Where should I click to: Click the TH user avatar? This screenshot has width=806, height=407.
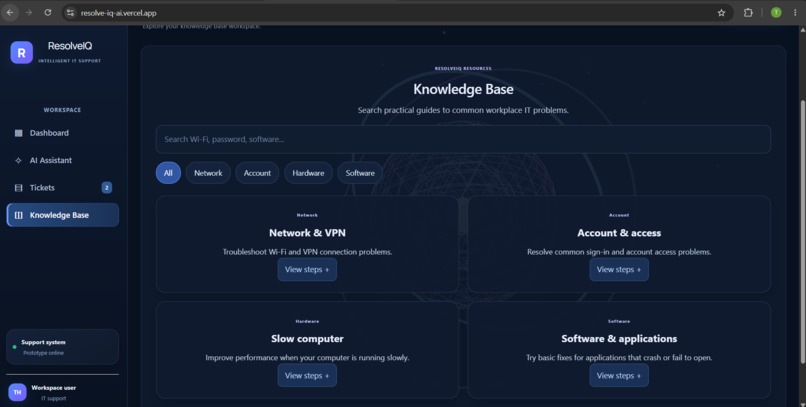[17, 392]
